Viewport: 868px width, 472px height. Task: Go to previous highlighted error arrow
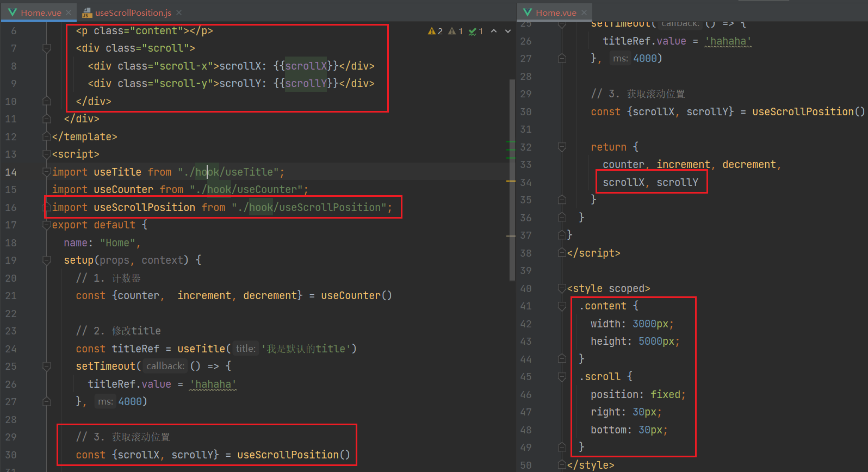click(x=494, y=31)
